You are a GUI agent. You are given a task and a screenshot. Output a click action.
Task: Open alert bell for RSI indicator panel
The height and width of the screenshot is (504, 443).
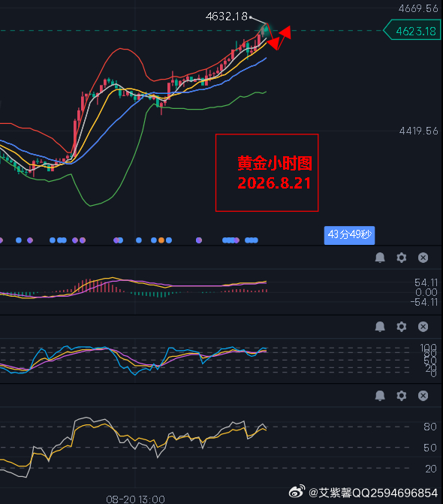pos(380,396)
